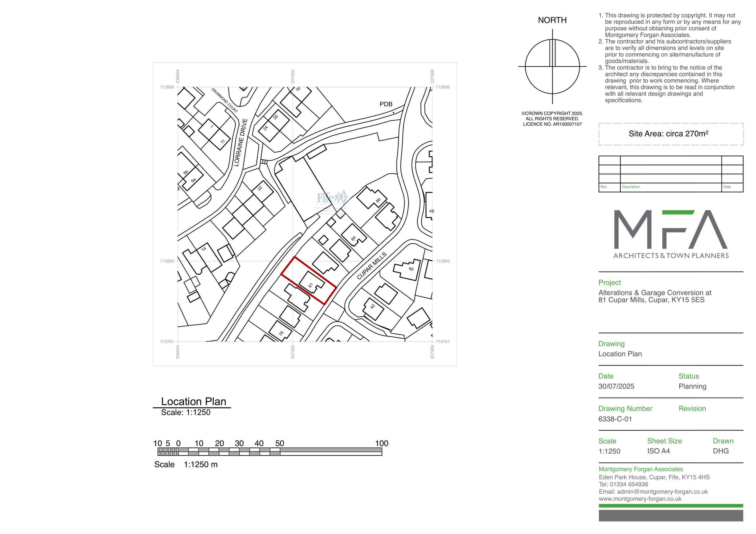Screen dimensions: 756x534
Task: Click the 'Location Plan' drawing title heading
Action: 194,401
